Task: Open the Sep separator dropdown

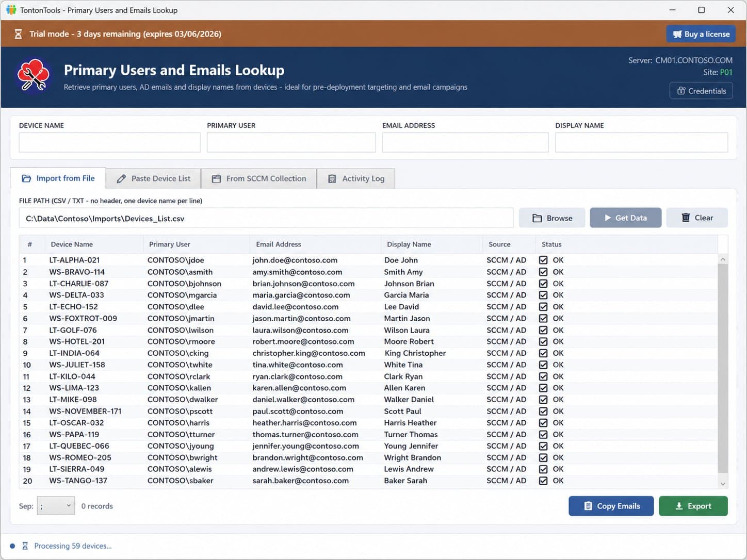Action: pyautogui.click(x=56, y=506)
